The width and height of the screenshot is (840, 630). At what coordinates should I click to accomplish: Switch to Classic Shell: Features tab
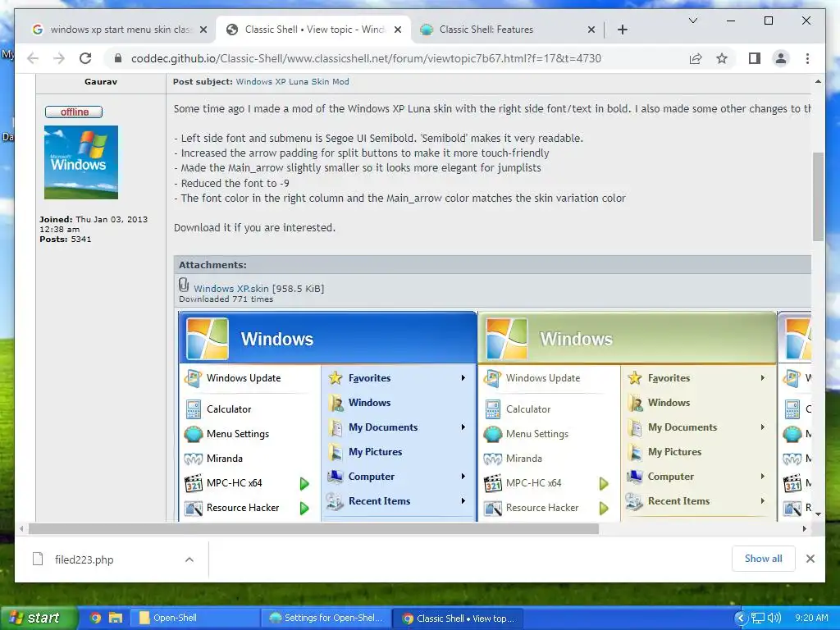coord(507,30)
